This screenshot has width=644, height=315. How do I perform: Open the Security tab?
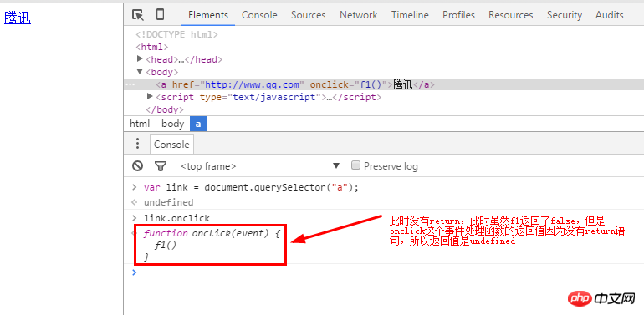coord(565,15)
